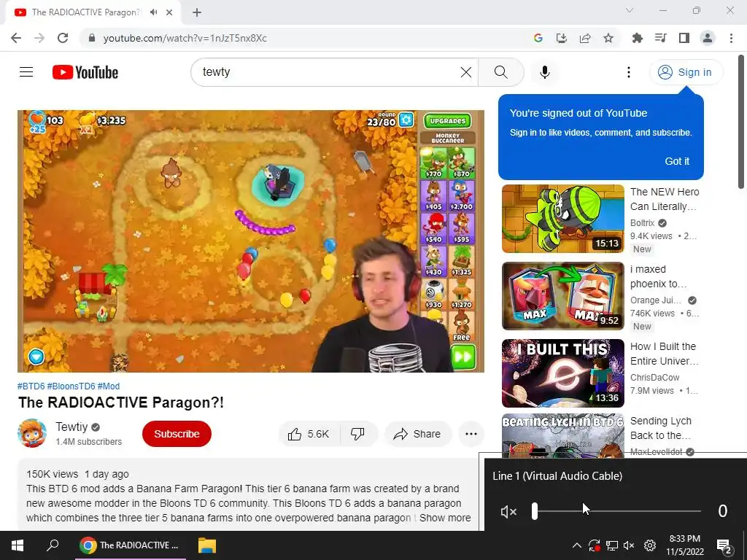Reload the YouTube page

click(63, 38)
